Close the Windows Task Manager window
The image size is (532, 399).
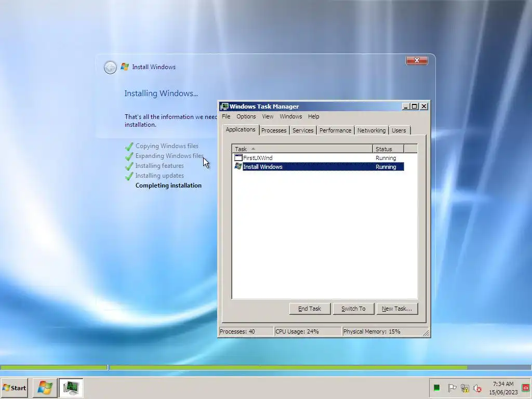point(424,107)
